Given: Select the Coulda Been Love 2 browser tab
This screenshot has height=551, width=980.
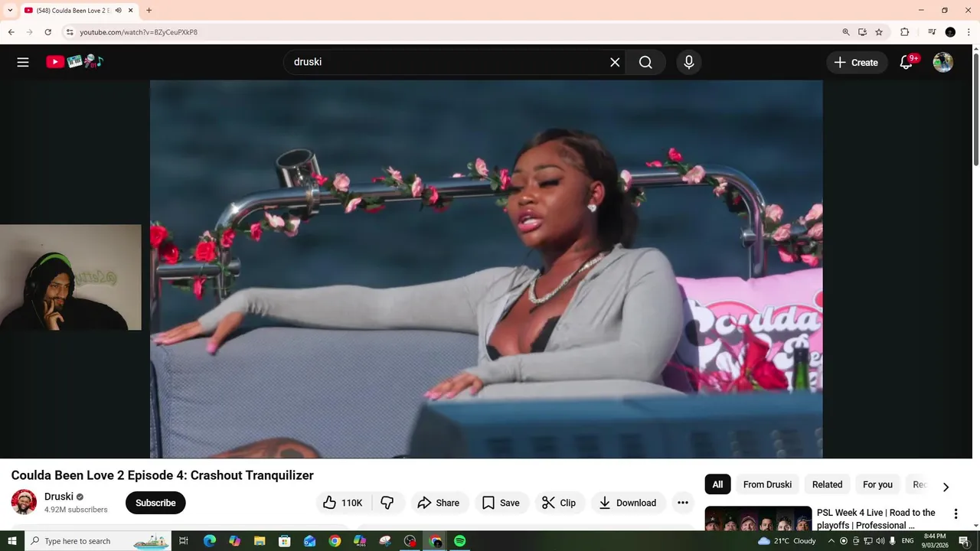Looking at the screenshot, I should (x=78, y=10).
